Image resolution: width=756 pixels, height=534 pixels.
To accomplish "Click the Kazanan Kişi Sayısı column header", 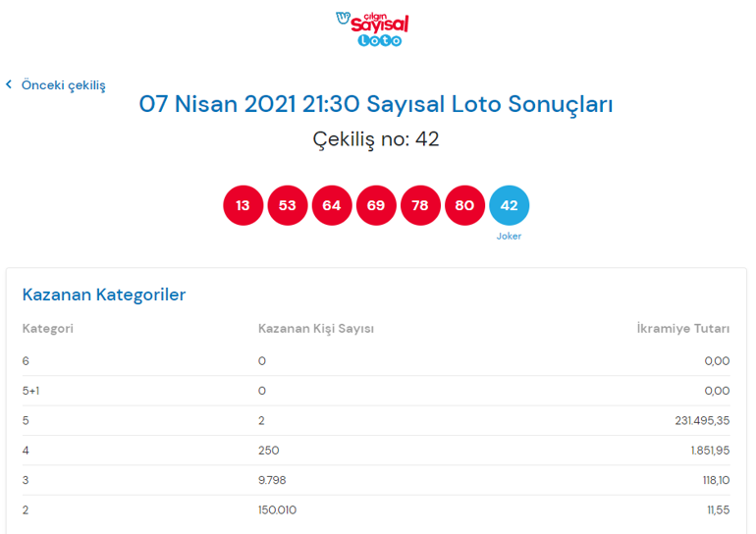I will click(x=316, y=329).
